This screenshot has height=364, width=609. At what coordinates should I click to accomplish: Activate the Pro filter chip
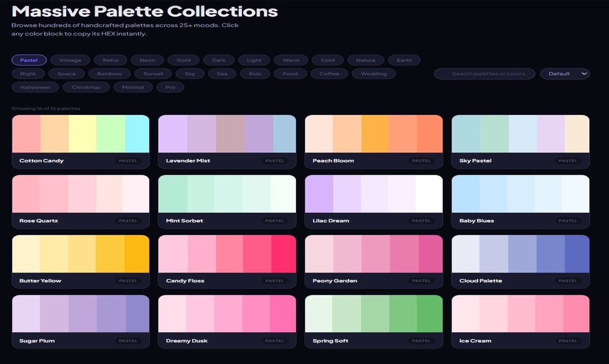[170, 87]
